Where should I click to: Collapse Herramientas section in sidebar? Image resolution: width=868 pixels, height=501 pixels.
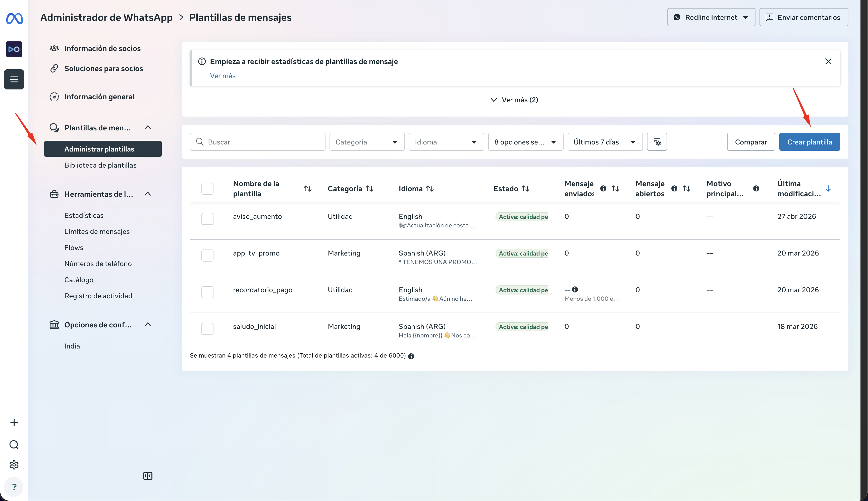148,194
